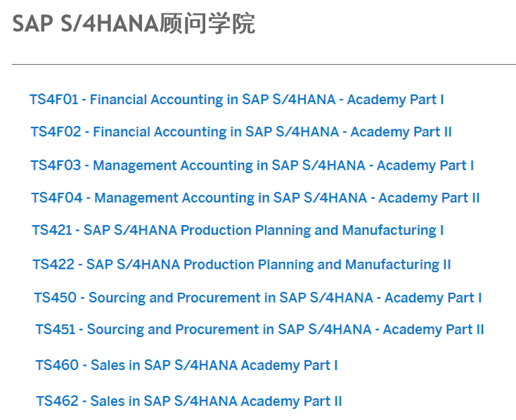This screenshot has width=516, height=420.
Task: Open TS4F02 Financial Accounting Academy Part II
Action: [x=241, y=132]
